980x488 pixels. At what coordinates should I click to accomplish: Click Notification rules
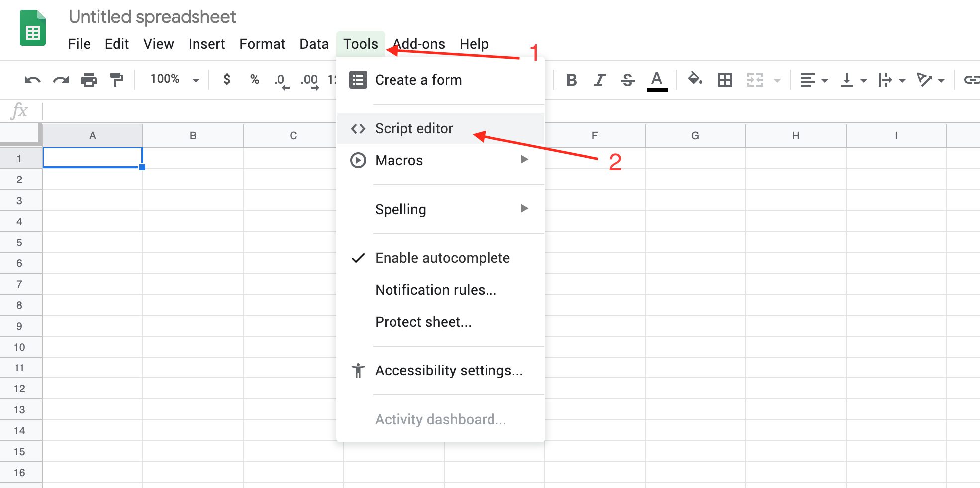click(436, 290)
